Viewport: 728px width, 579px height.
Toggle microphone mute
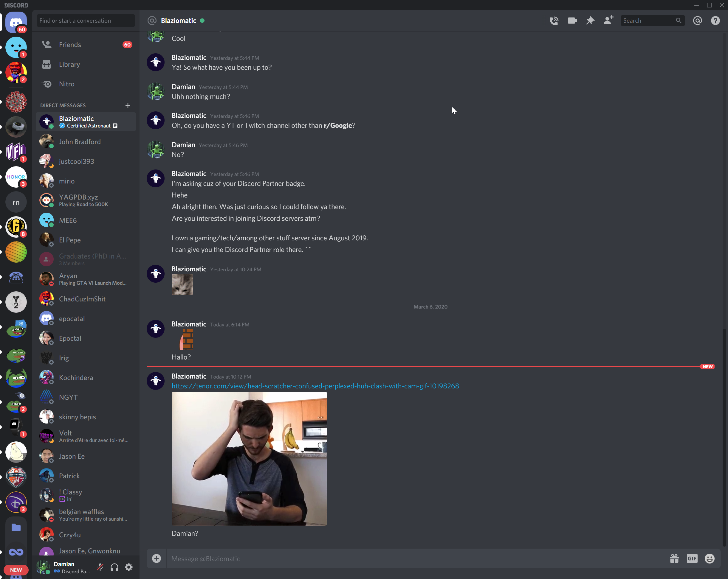[x=100, y=567]
